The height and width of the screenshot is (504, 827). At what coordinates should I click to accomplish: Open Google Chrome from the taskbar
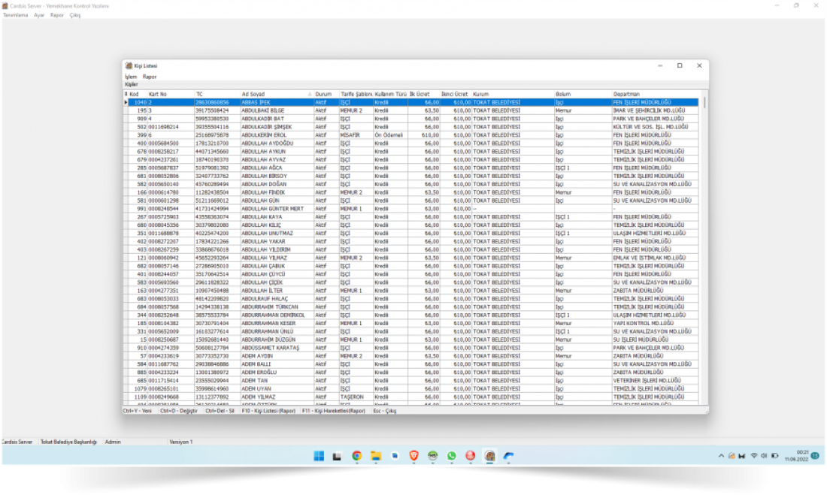[356, 456]
